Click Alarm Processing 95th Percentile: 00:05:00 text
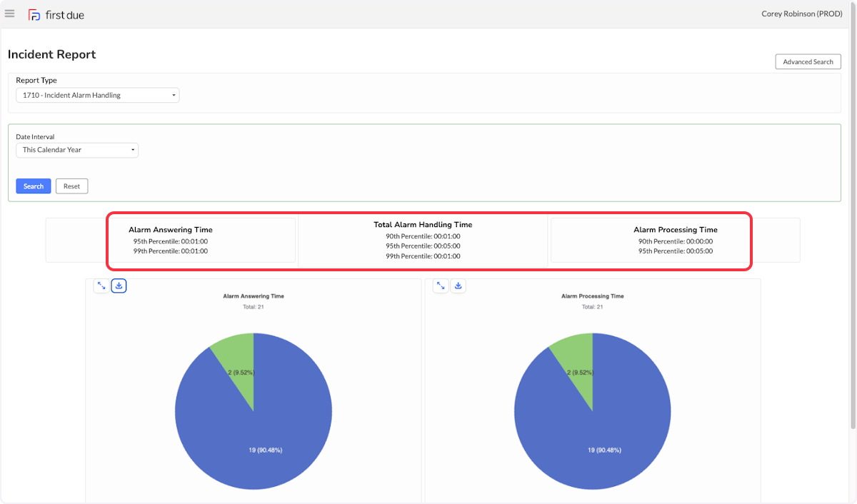Viewport: 857px width, 504px height. [x=676, y=251]
